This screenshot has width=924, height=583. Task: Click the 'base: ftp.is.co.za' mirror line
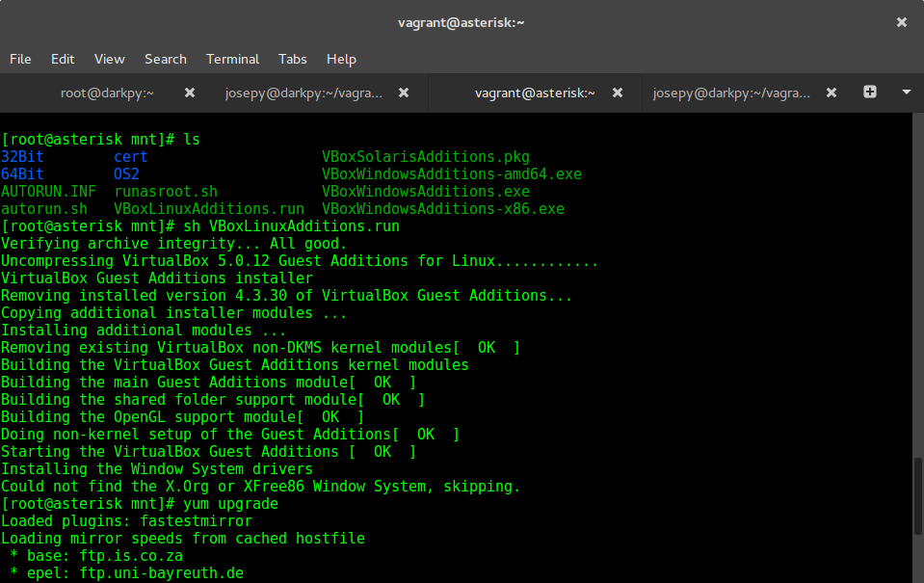[96, 556]
